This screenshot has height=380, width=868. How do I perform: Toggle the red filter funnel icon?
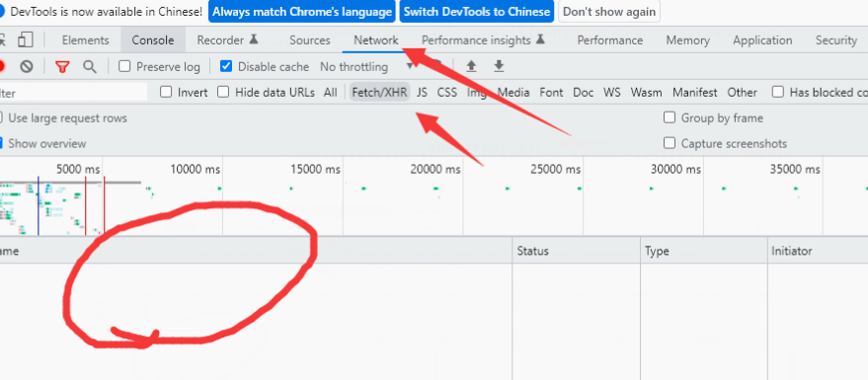(62, 67)
